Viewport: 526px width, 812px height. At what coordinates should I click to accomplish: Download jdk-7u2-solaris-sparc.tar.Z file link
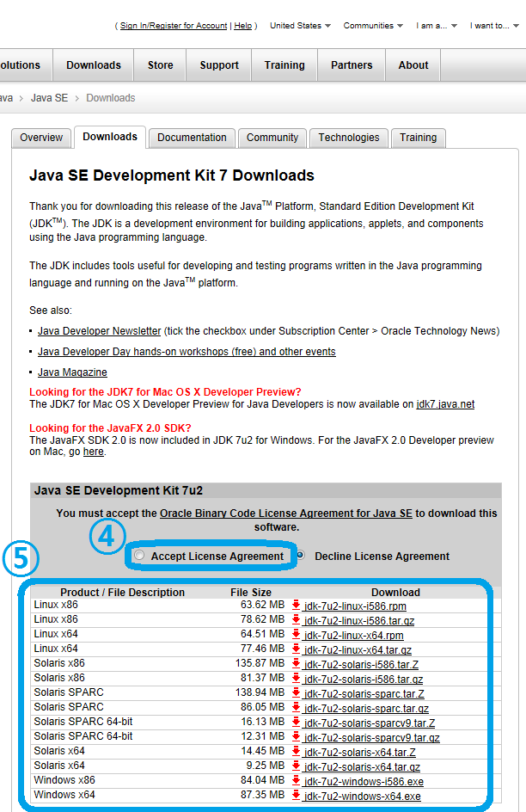pos(364,693)
